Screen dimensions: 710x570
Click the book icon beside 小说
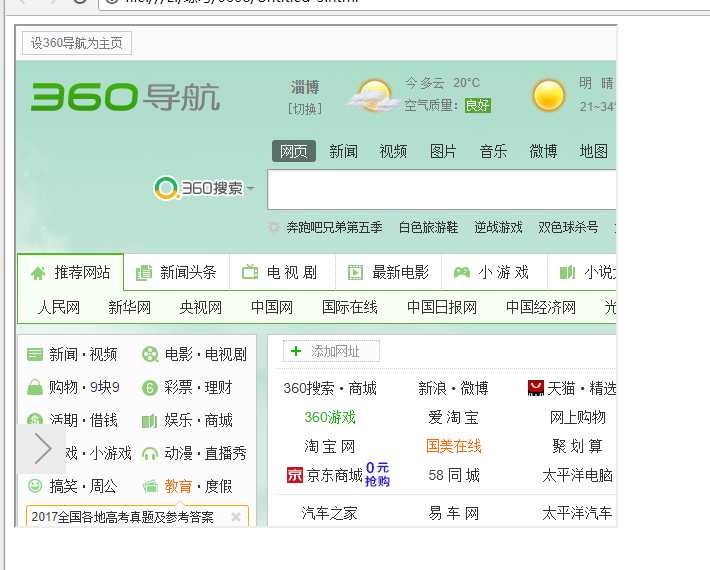click(x=567, y=273)
